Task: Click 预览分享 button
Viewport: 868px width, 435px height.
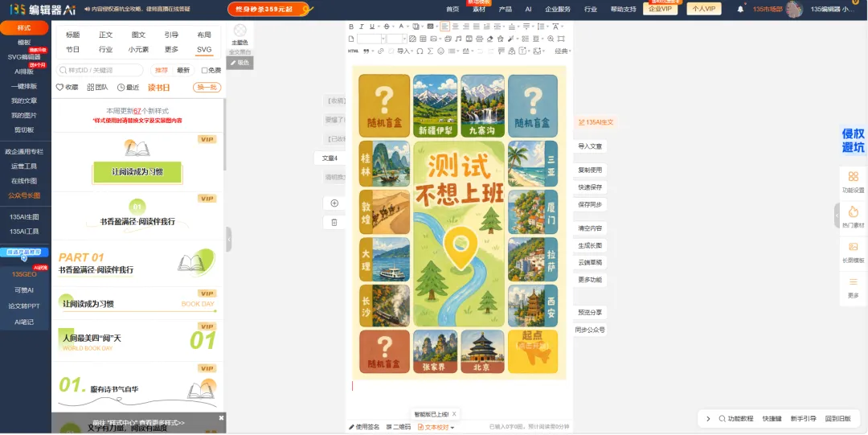Action: 590,313
